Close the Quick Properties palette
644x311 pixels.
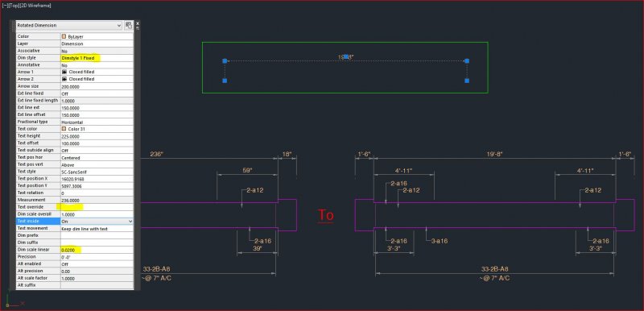[x=138, y=23]
